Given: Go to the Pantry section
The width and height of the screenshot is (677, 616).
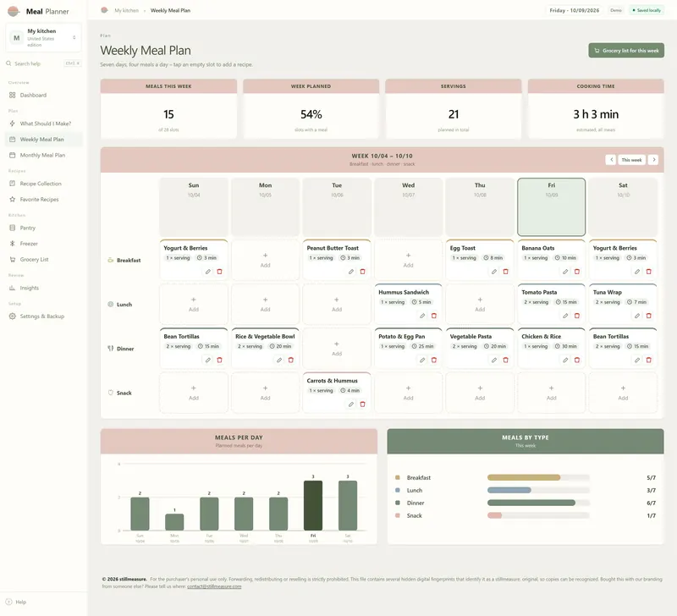Looking at the screenshot, I should (x=44, y=228).
